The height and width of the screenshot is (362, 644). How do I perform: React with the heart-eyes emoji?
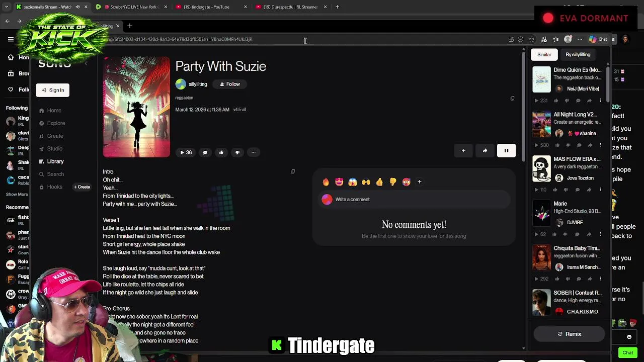tap(339, 182)
